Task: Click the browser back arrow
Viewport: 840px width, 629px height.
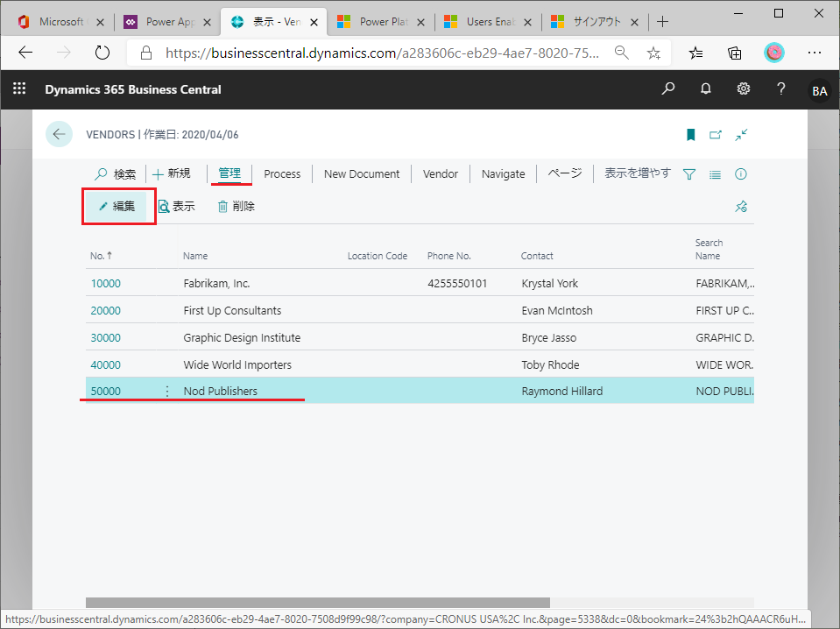Action: coord(25,53)
